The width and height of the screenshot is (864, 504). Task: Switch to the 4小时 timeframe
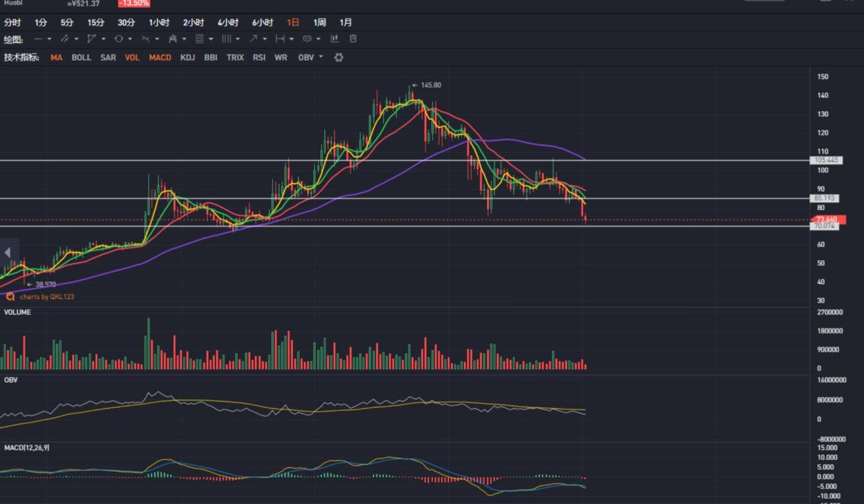(228, 22)
